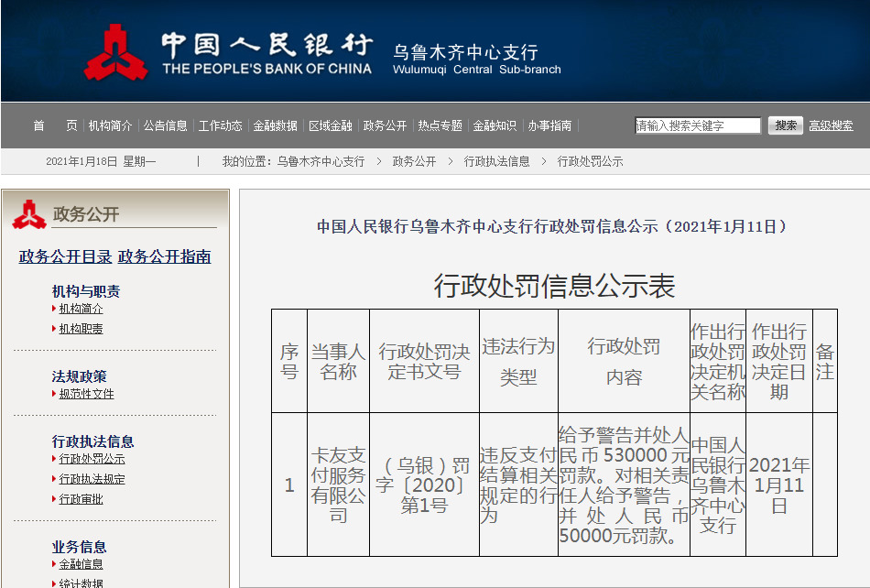The height and width of the screenshot is (588, 870).
Task: Open the 金融信息 link
Action: click(x=81, y=564)
